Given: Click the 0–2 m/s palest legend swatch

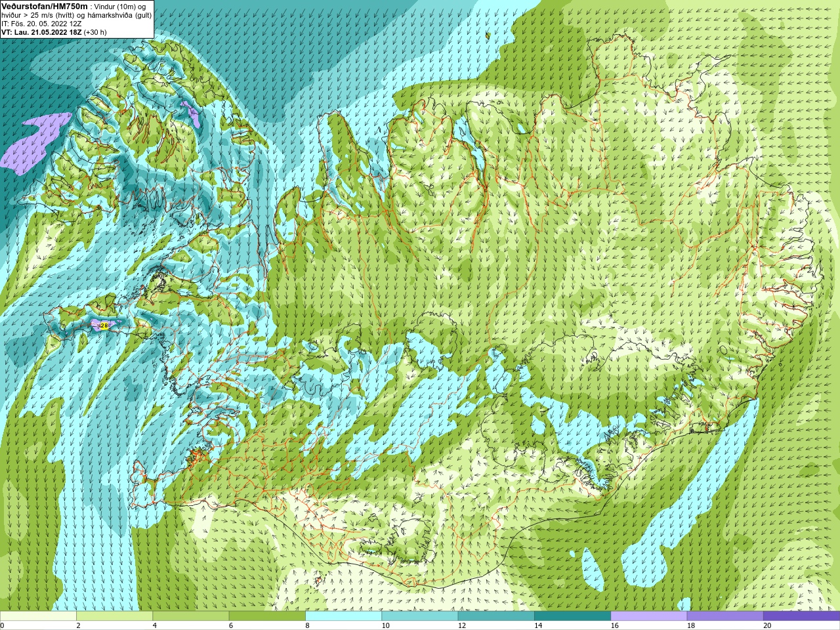Looking at the screenshot, I should [x=38, y=616].
